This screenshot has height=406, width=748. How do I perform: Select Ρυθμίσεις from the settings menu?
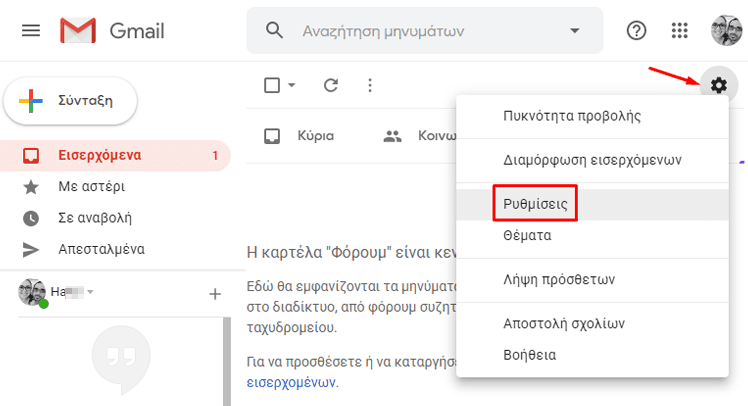pyautogui.click(x=536, y=204)
